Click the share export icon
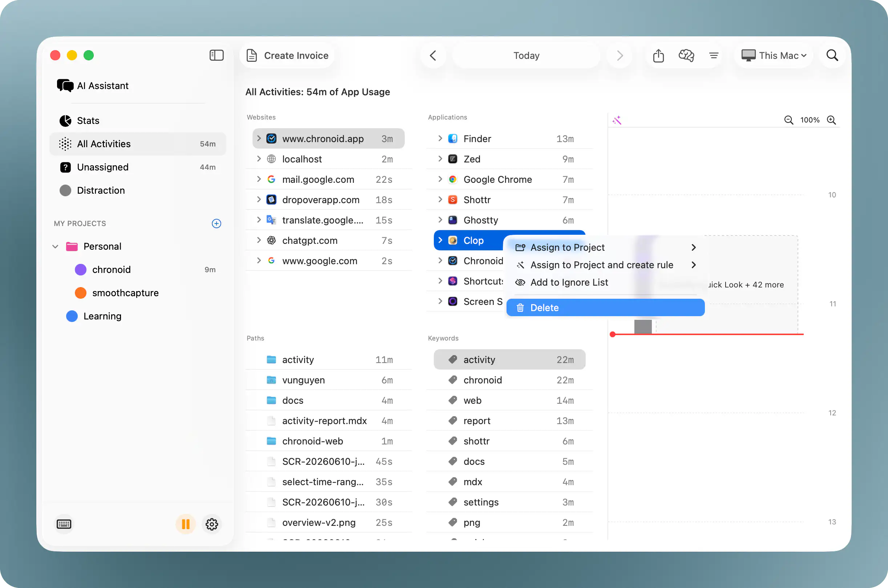 pos(658,56)
